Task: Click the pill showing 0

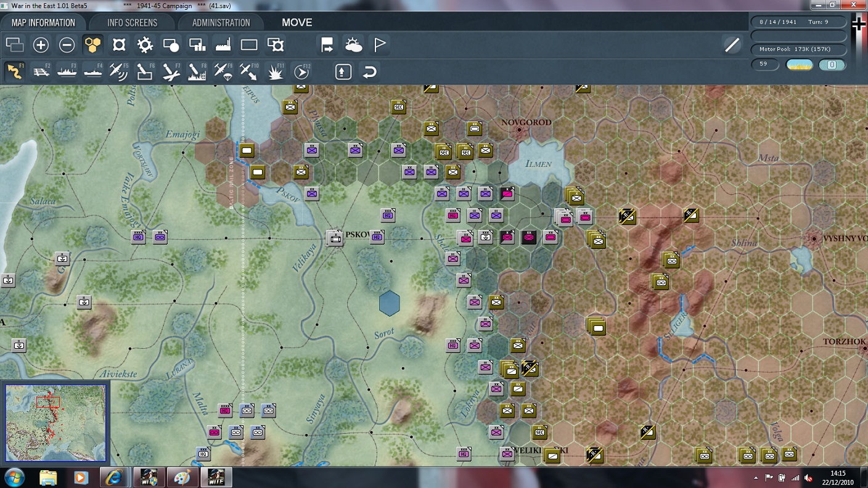Action: (x=832, y=65)
